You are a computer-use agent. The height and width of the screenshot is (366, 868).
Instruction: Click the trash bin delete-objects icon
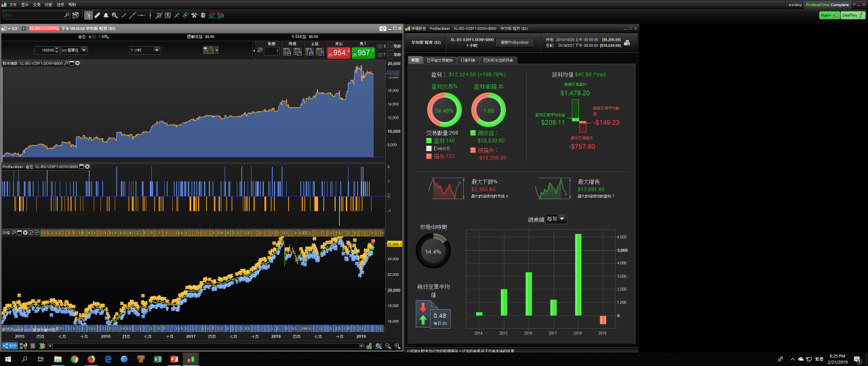coord(203,15)
